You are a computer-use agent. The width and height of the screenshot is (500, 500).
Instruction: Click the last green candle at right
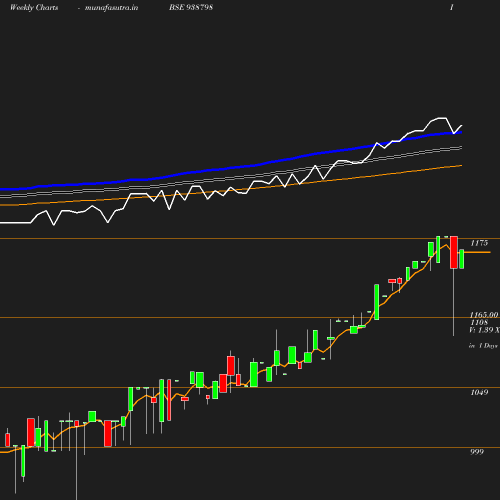point(462,259)
